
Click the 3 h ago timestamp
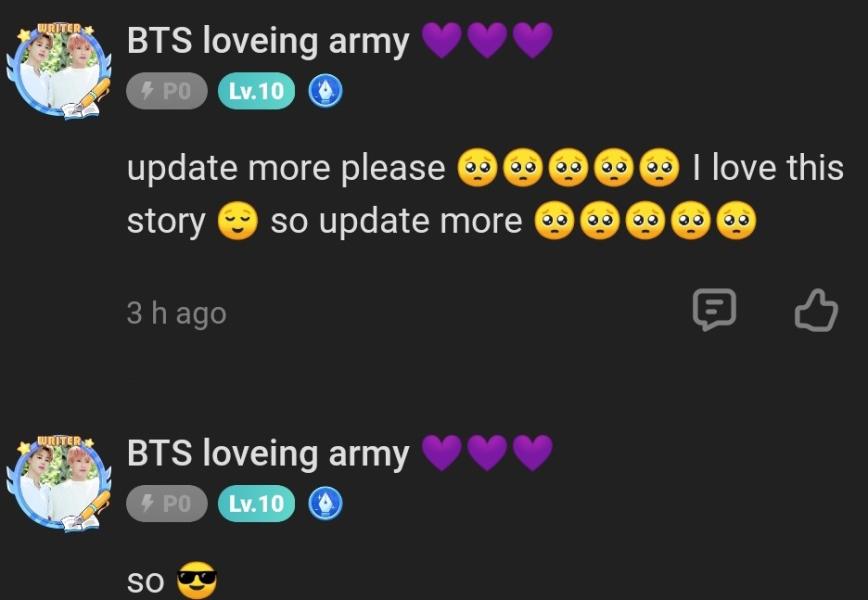tap(177, 313)
